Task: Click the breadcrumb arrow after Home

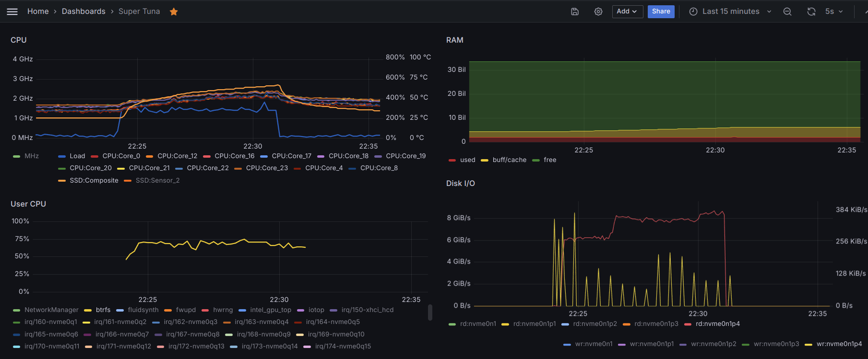Action: (55, 12)
